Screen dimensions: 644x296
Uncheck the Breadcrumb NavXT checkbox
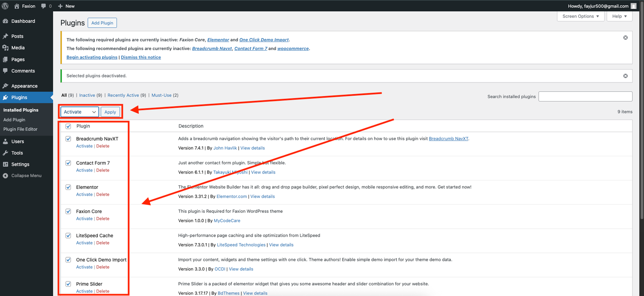[68, 139]
